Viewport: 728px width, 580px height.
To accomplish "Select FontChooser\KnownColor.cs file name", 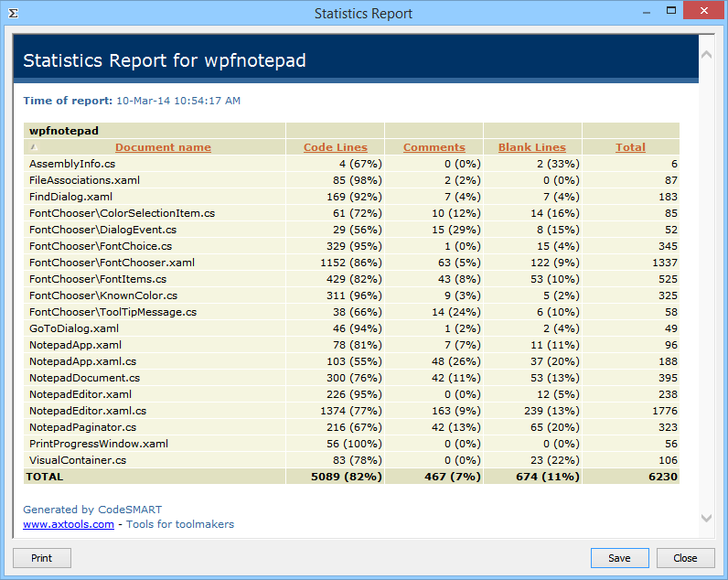I will 103,295.
